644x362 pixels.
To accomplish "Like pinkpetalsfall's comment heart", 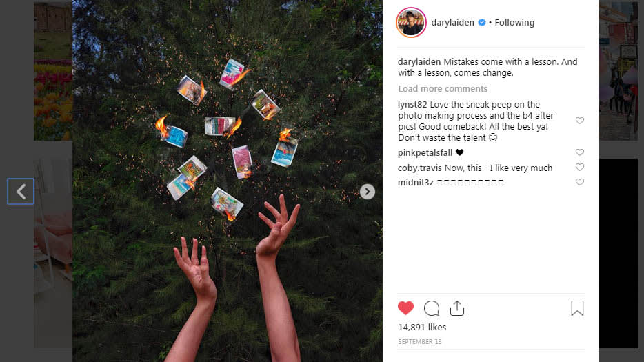I will (579, 152).
